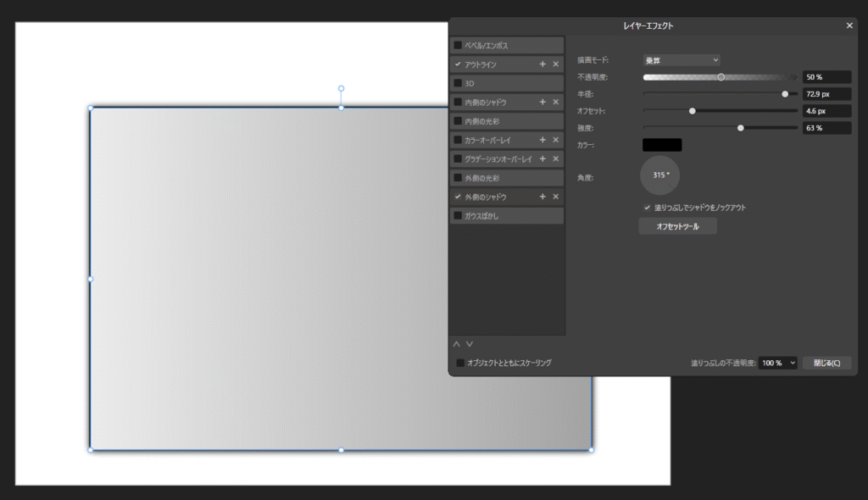This screenshot has width=868, height=500.
Task: Check オブジェクトとともにスケーリング option
Action: pyautogui.click(x=460, y=363)
